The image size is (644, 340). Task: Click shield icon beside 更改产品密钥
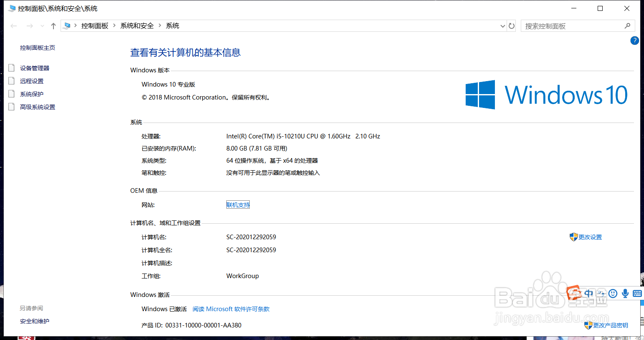pos(588,325)
